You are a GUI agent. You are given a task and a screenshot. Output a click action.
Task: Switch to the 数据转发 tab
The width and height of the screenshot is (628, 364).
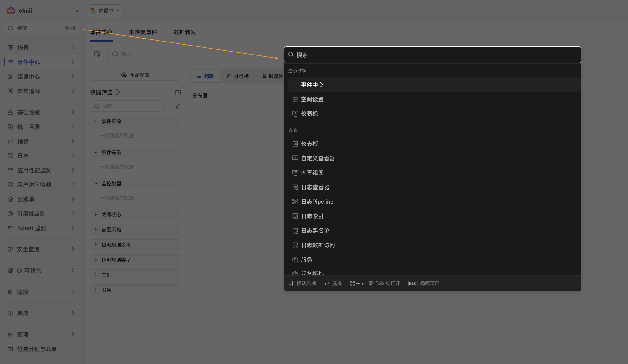(184, 32)
